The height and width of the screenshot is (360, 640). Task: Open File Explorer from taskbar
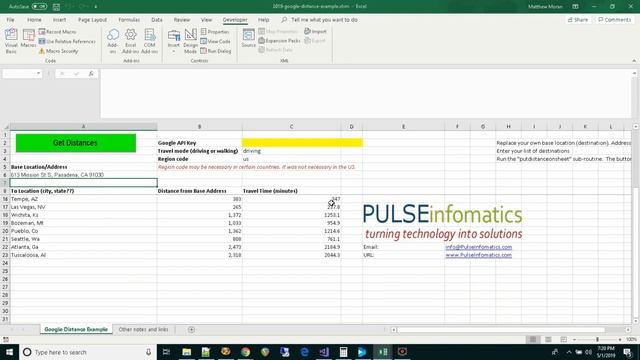(x=187, y=352)
